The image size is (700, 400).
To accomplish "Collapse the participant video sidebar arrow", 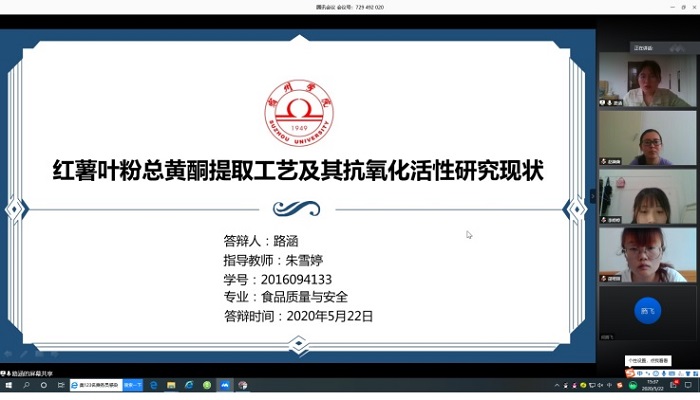I will coord(592,196).
